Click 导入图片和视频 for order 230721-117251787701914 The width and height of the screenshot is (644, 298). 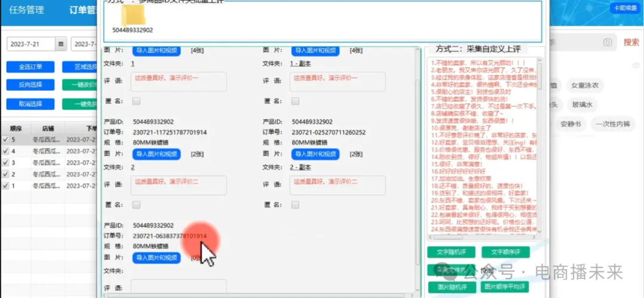[156, 154]
